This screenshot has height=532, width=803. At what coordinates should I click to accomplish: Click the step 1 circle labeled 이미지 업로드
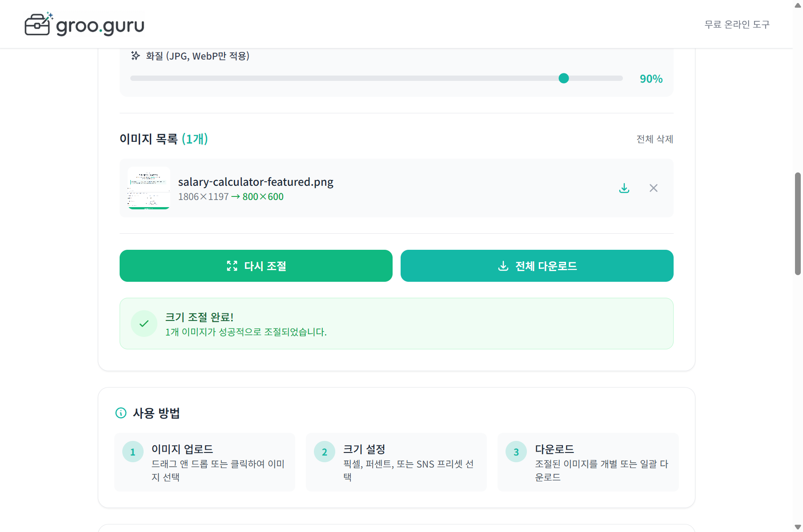[x=132, y=452]
